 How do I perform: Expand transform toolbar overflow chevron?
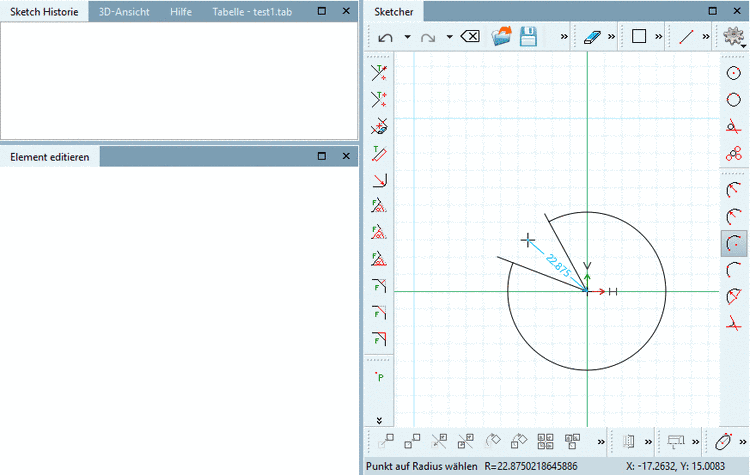601,442
